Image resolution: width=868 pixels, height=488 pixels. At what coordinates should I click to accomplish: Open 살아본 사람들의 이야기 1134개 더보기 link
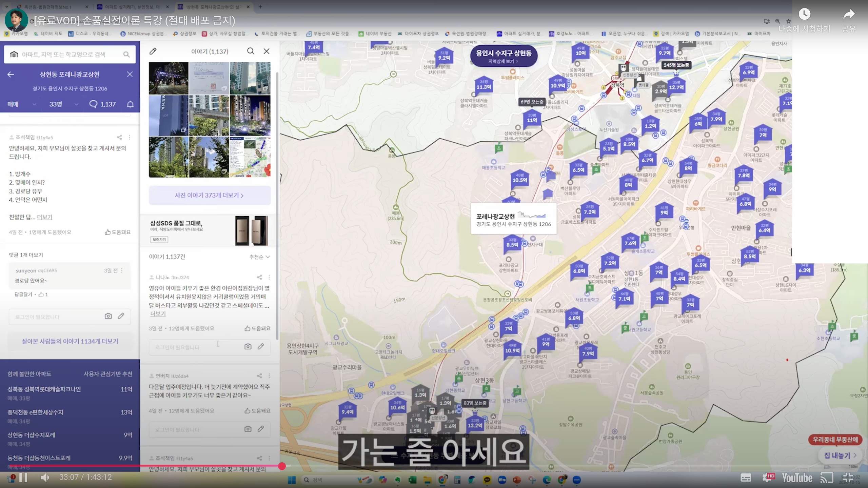pos(70,341)
